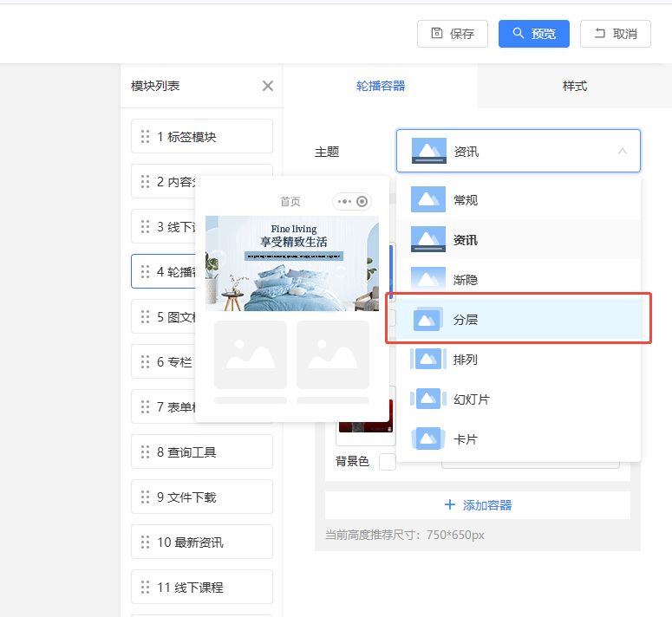Click the drag handle icon for 文件下载
Screen dimensions: 672x617
145,497
